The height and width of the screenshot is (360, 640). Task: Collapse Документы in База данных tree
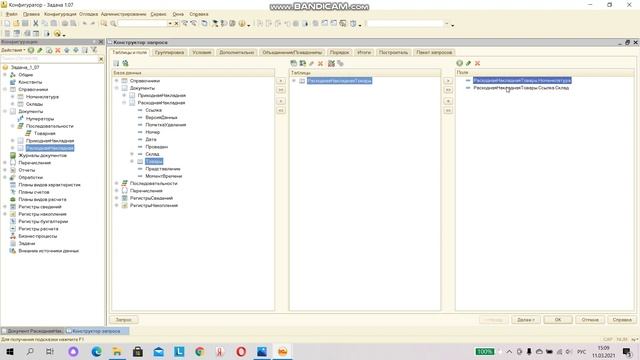[x=117, y=88]
